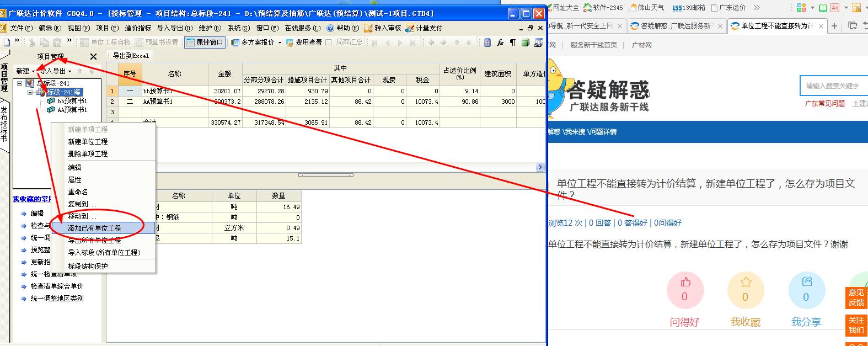Viewport: 868px width, 346px height.
Task: Click the 转入审核 icon in menu bar
Action: [368, 28]
